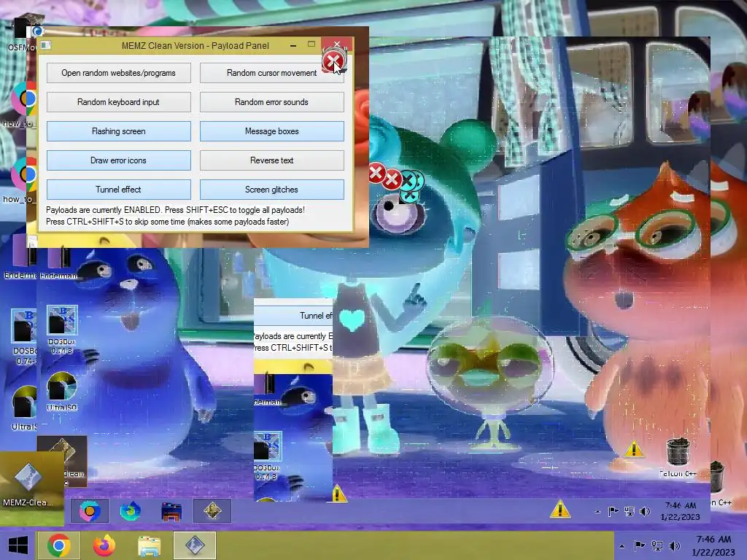Select the MEMZ-Clea... desktop icon

[x=28, y=483]
